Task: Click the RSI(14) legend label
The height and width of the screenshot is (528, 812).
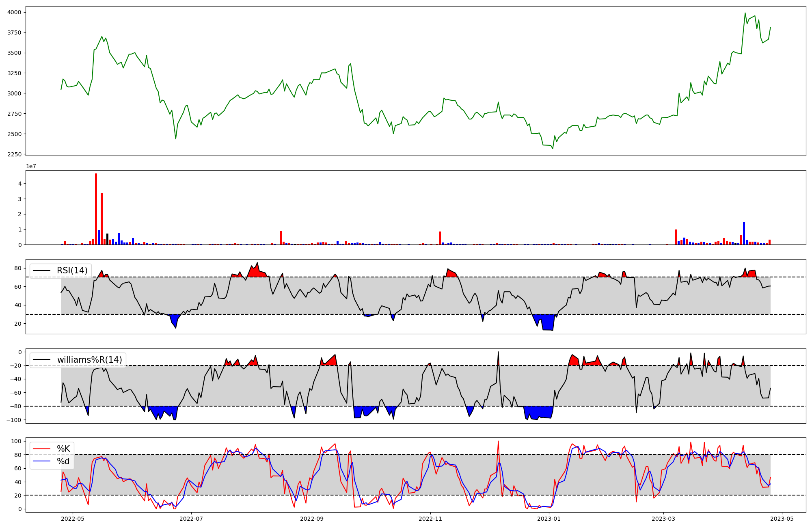Action: click(72, 271)
